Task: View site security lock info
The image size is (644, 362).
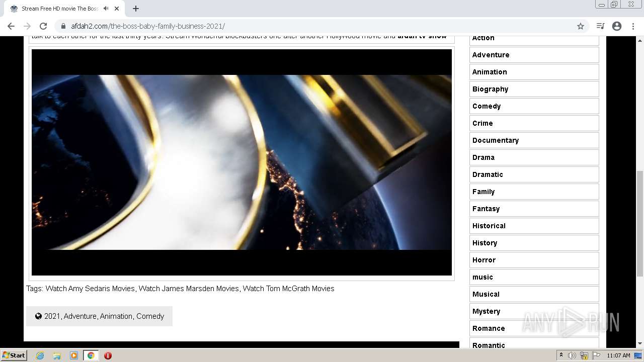Action: 63,26
